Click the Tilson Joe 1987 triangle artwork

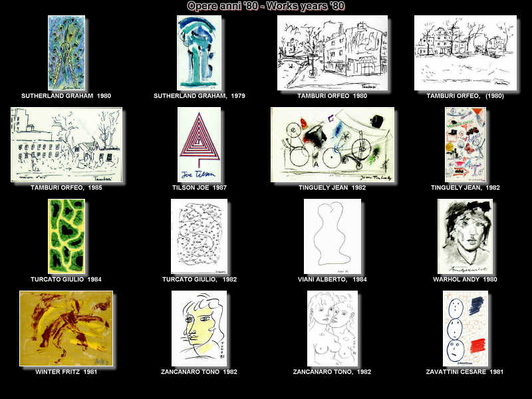click(199, 144)
